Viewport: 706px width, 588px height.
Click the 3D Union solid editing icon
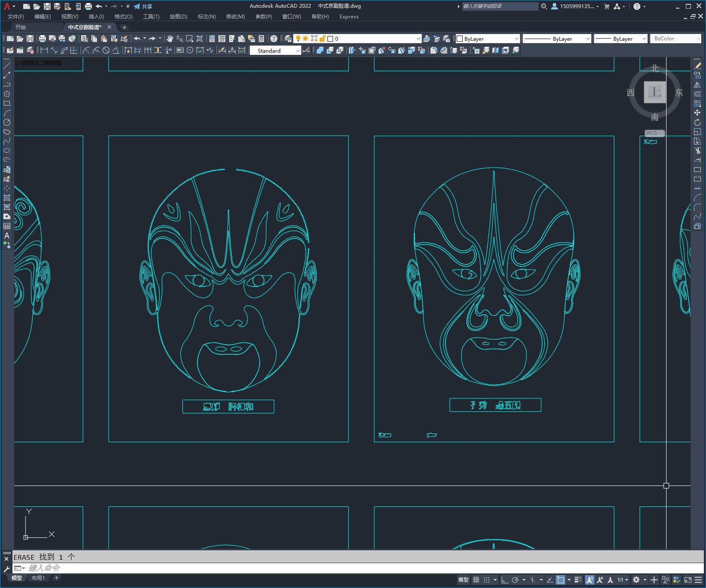coord(320,50)
